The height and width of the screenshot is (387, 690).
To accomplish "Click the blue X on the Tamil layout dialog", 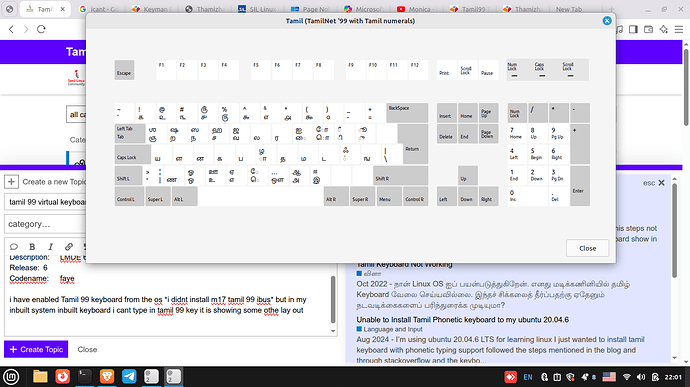I will coord(607,21).
